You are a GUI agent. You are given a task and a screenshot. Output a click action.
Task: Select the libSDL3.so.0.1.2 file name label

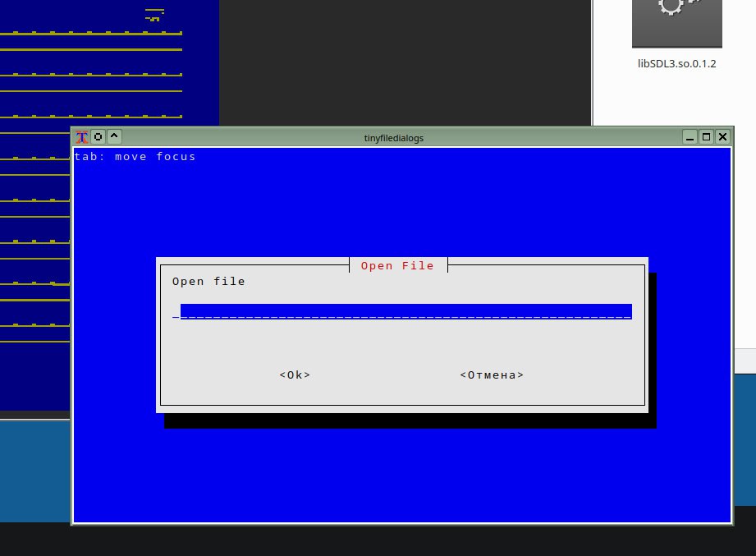click(x=676, y=63)
